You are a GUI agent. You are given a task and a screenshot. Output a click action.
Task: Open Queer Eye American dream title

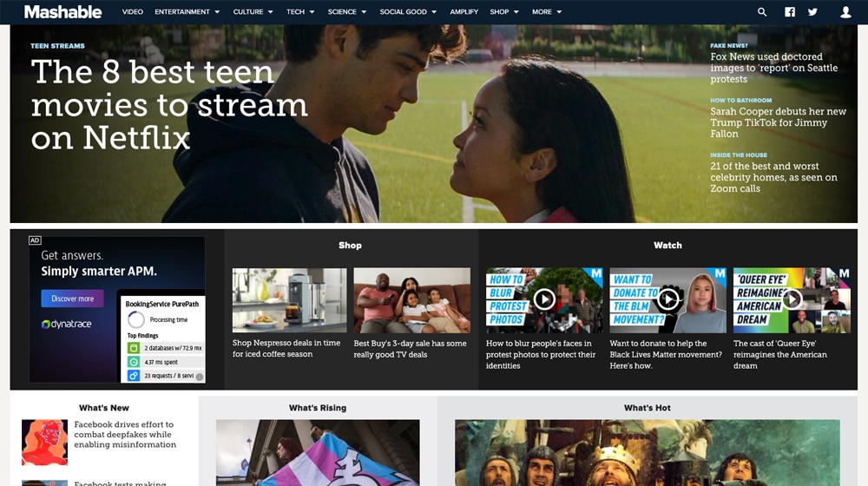tap(780, 354)
